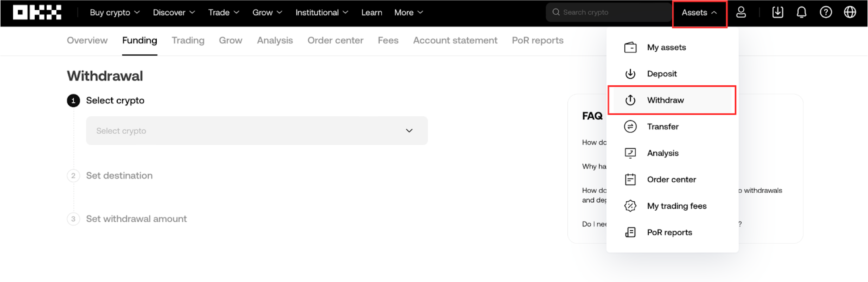Viewport: 868px width, 282px height.
Task: Click step 1 Select crypto label
Action: [x=115, y=101]
